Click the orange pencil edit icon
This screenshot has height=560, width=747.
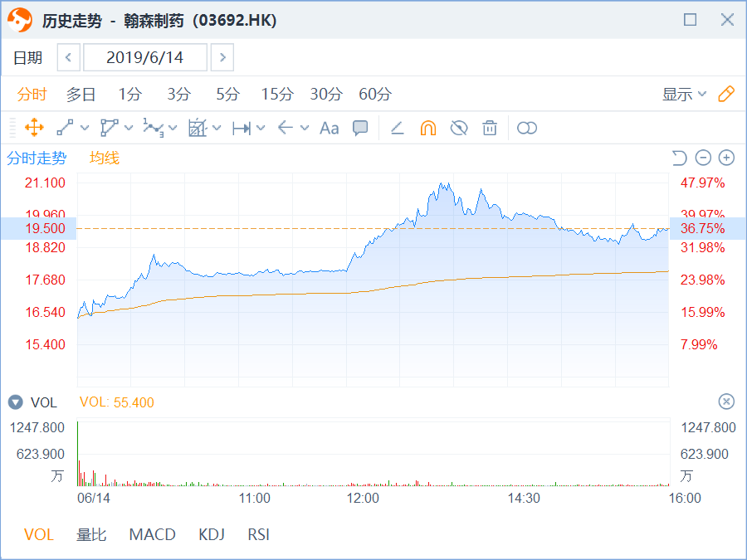726,94
